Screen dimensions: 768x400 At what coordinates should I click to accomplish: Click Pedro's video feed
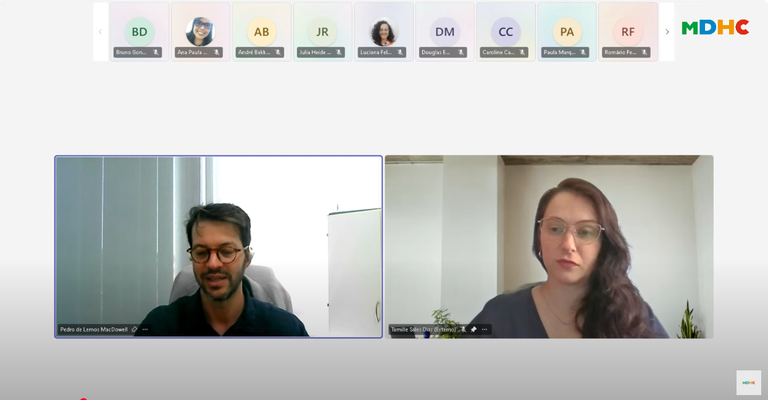coord(218,247)
